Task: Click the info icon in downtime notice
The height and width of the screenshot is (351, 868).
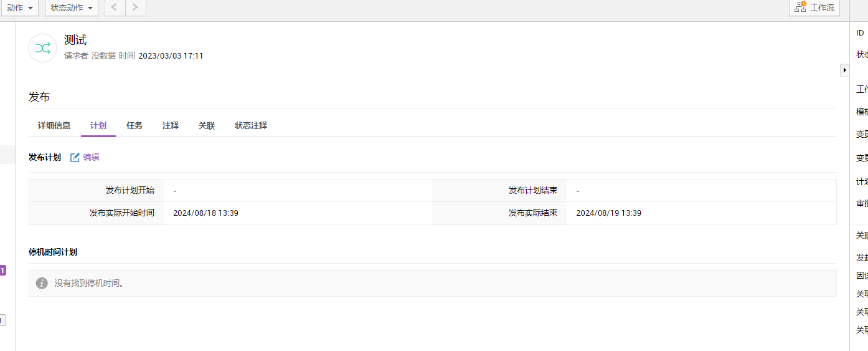Action: pyautogui.click(x=42, y=283)
